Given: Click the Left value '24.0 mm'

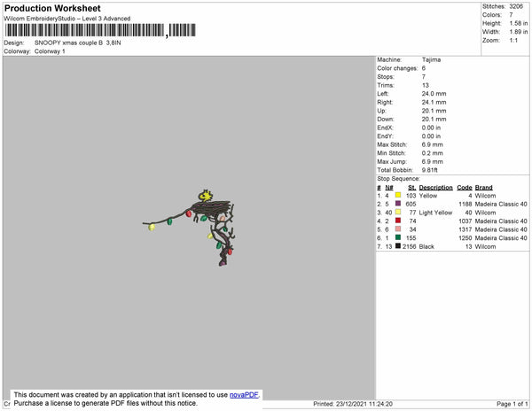Looking at the screenshot, I should pos(434,94).
